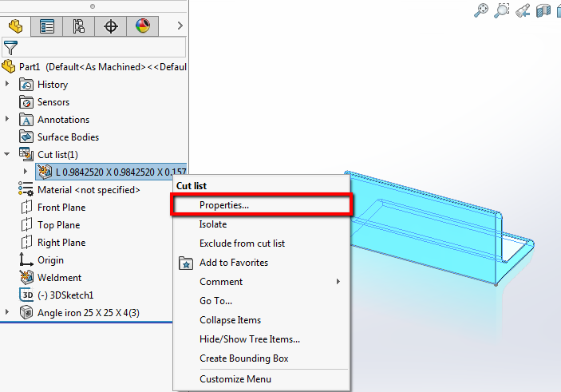The width and height of the screenshot is (561, 392).
Task: Choose Isolate in the context menu
Action: click(x=262, y=224)
